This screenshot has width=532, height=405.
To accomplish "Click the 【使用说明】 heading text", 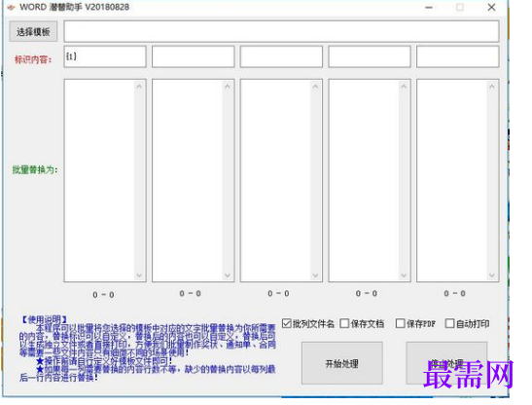I will coord(45,319).
